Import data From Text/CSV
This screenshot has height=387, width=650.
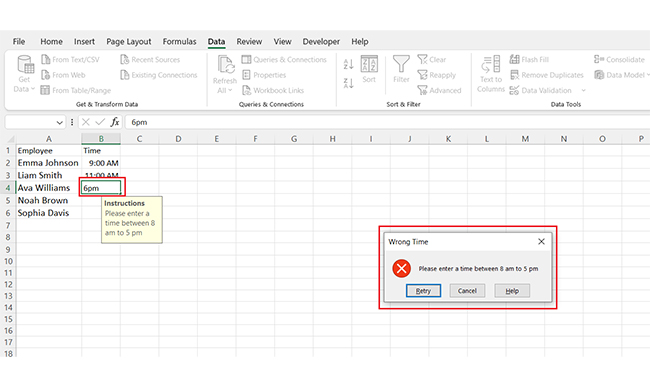tap(70, 60)
